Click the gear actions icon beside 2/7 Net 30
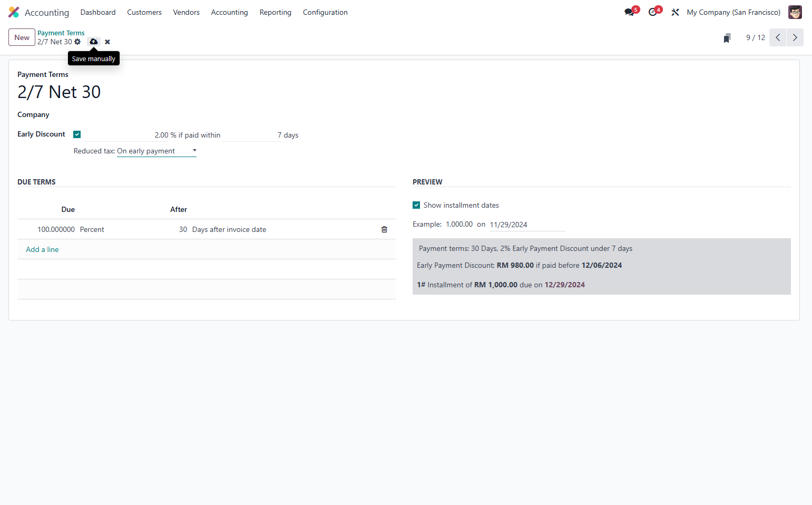This screenshot has height=505, width=812. click(x=77, y=42)
